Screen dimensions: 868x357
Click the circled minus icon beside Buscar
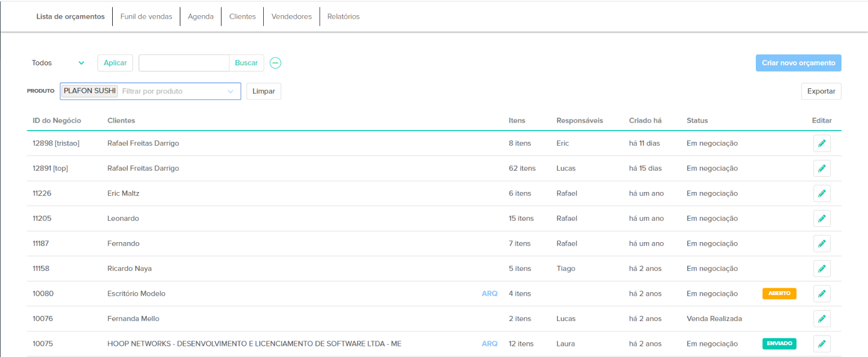point(275,63)
